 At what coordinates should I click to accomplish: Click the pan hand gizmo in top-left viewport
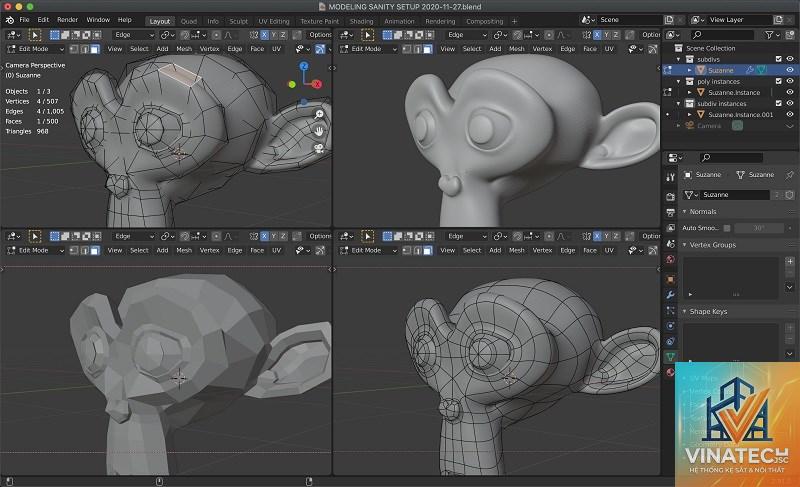319,131
